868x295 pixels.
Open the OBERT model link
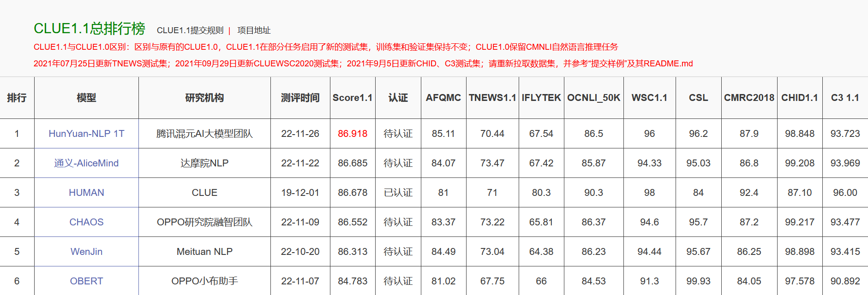click(x=86, y=281)
